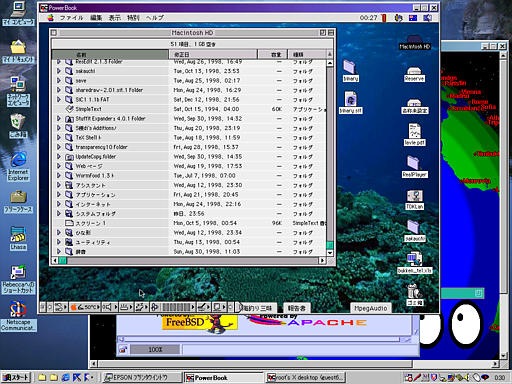Open the Macintosh HD desktop icon
The image size is (512, 384).
(x=415, y=43)
